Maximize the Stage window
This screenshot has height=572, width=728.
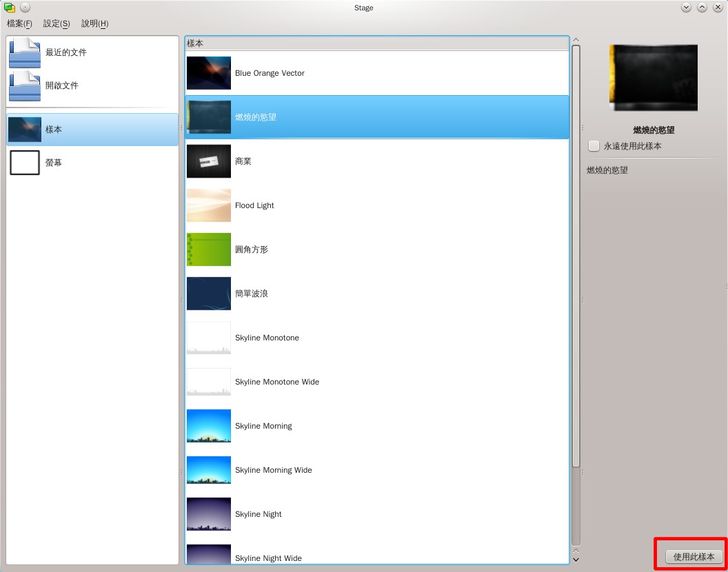click(x=702, y=8)
